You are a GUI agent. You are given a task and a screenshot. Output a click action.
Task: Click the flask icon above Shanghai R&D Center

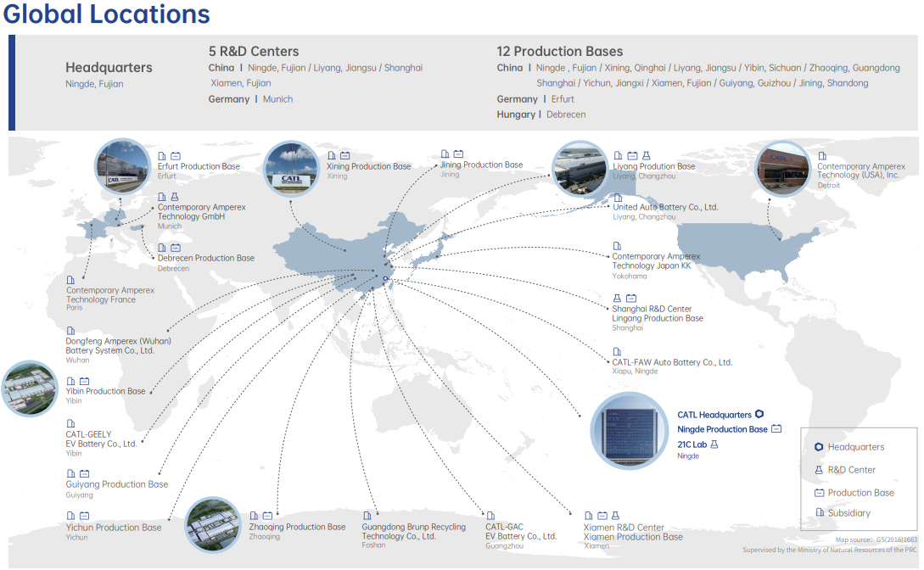pyautogui.click(x=617, y=299)
